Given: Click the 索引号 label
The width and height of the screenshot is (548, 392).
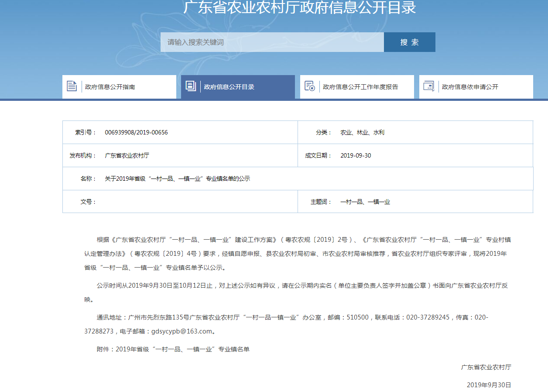Looking at the screenshot, I should point(86,132).
